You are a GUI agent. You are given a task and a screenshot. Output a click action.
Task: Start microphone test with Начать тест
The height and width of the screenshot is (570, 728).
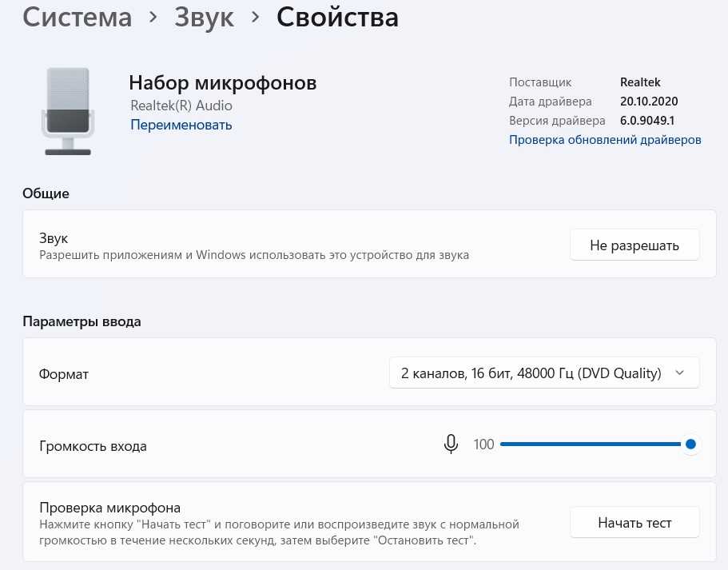(635, 523)
